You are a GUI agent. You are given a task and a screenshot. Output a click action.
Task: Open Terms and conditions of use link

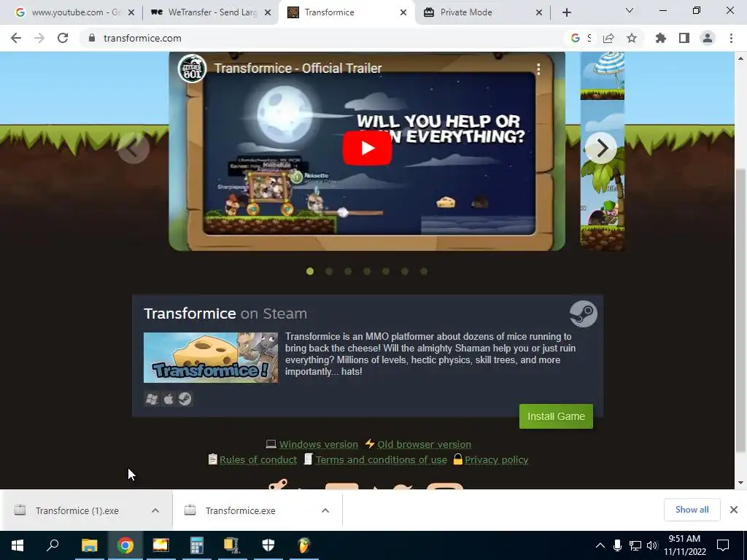[381, 460]
